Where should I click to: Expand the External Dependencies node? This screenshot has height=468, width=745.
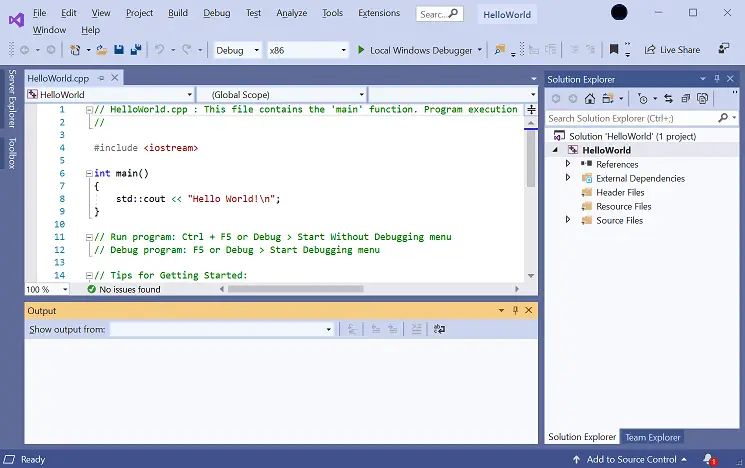pos(568,178)
